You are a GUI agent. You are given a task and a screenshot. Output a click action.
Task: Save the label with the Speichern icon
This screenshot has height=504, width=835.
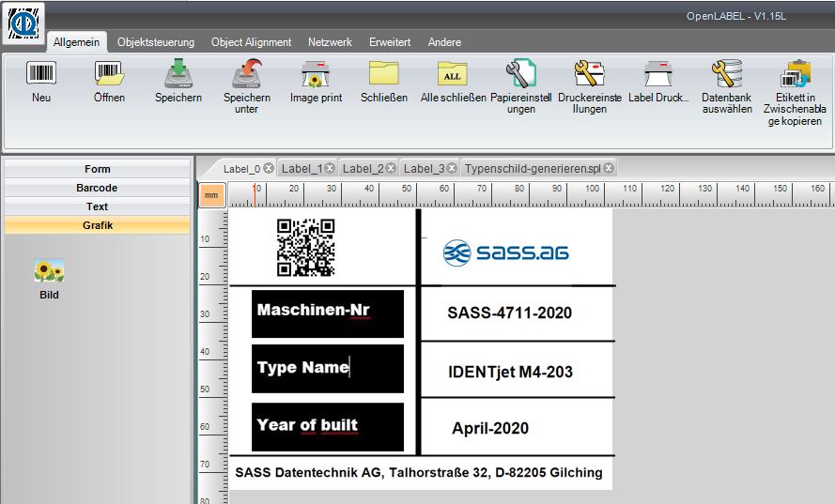[178, 73]
